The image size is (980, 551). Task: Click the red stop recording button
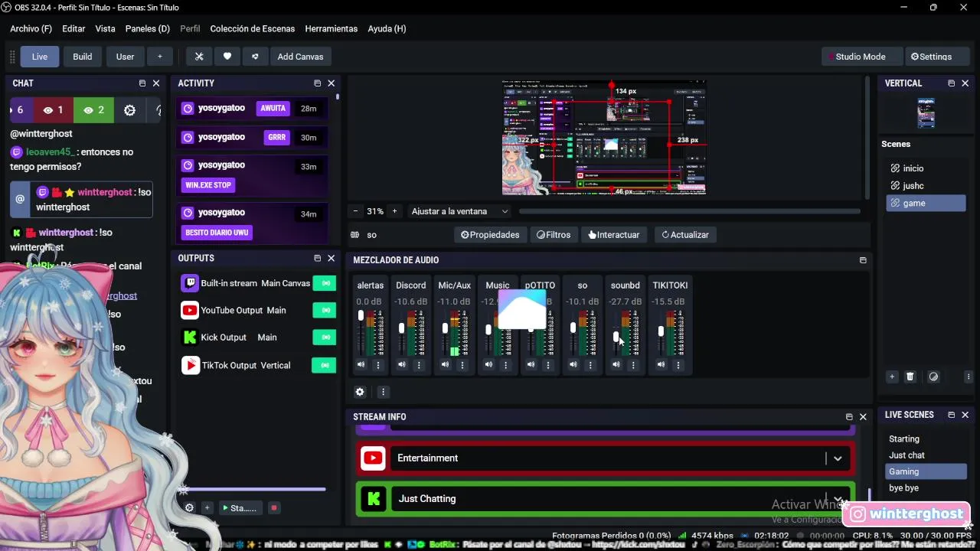click(273, 507)
